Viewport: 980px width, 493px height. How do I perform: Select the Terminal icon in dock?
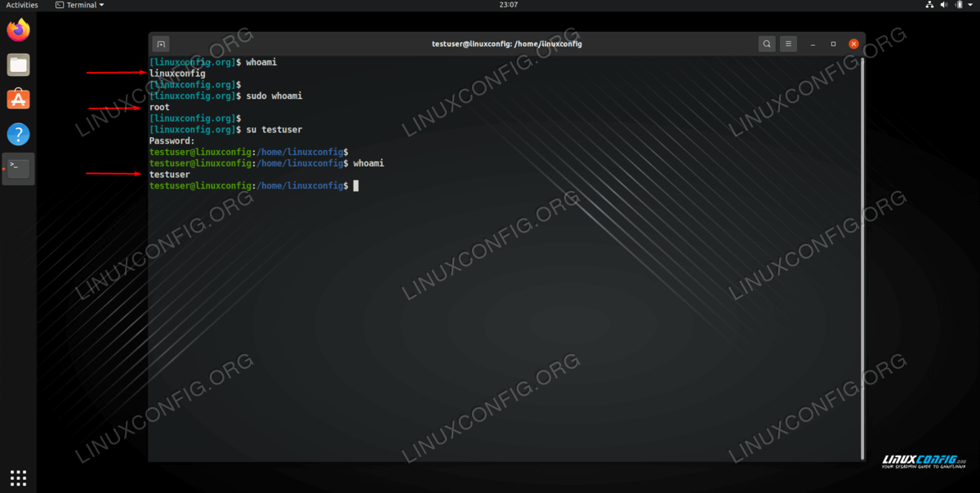pyautogui.click(x=18, y=169)
